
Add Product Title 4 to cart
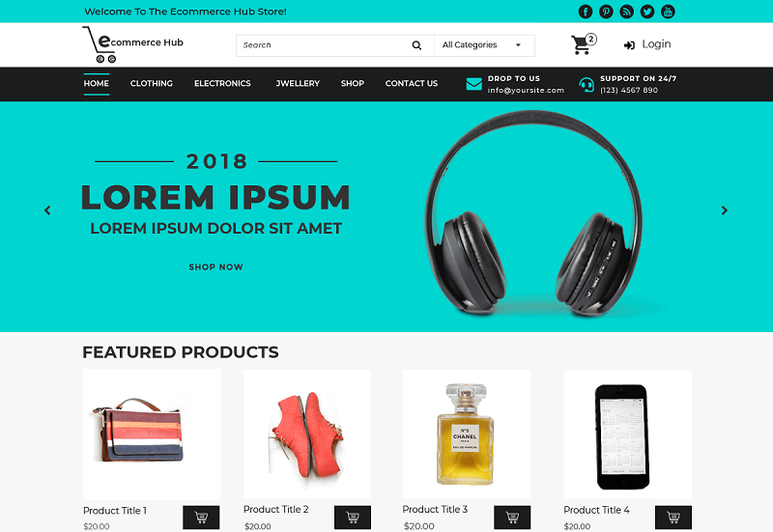[x=673, y=518]
